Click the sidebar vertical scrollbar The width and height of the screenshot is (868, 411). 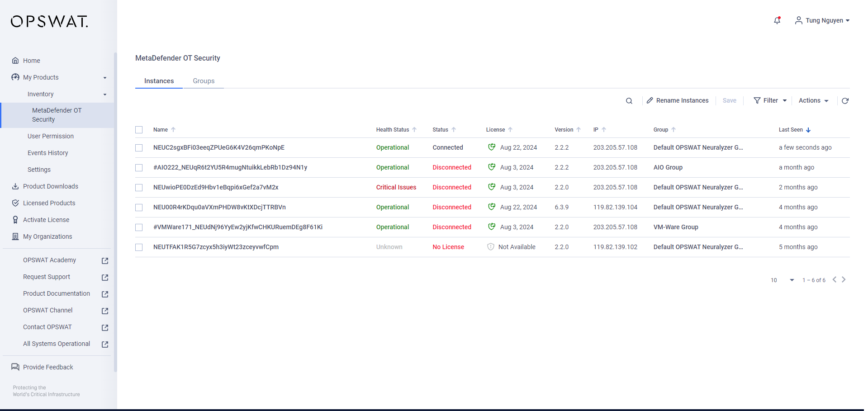(115, 212)
